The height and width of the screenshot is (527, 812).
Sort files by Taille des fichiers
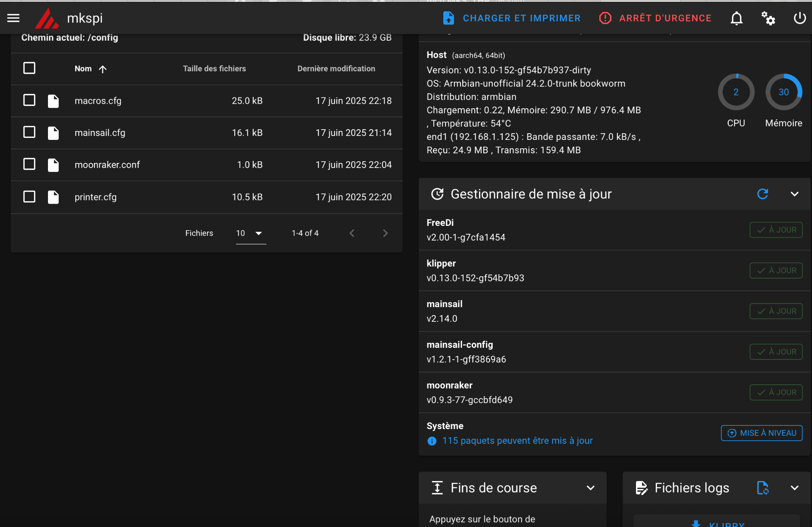coord(214,69)
